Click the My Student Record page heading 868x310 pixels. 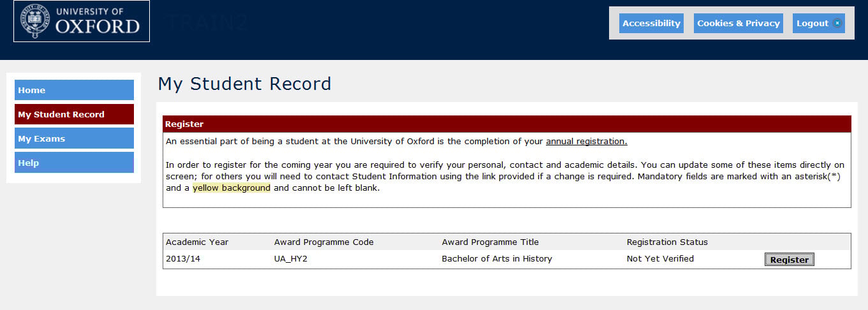click(x=244, y=84)
